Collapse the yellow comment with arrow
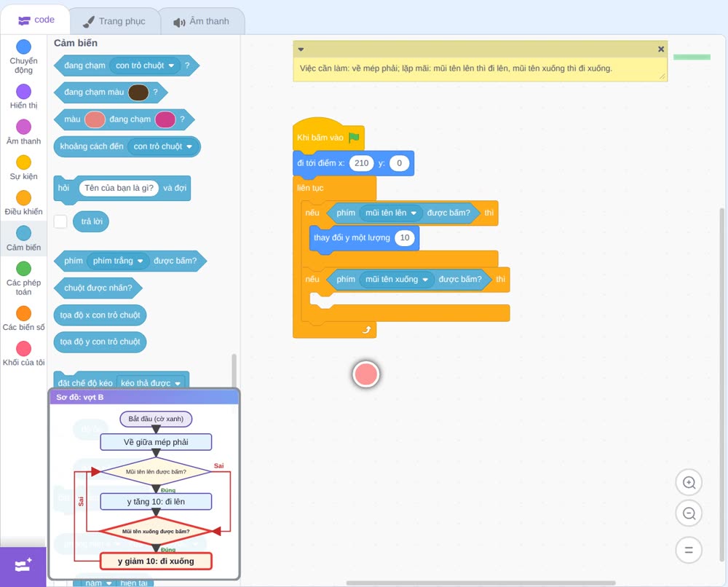The height and width of the screenshot is (587, 728). coord(301,50)
